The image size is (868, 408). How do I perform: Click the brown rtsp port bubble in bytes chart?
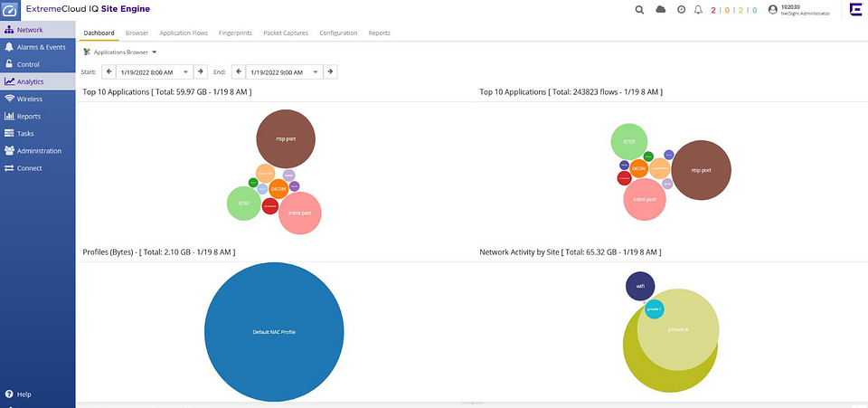pos(286,138)
